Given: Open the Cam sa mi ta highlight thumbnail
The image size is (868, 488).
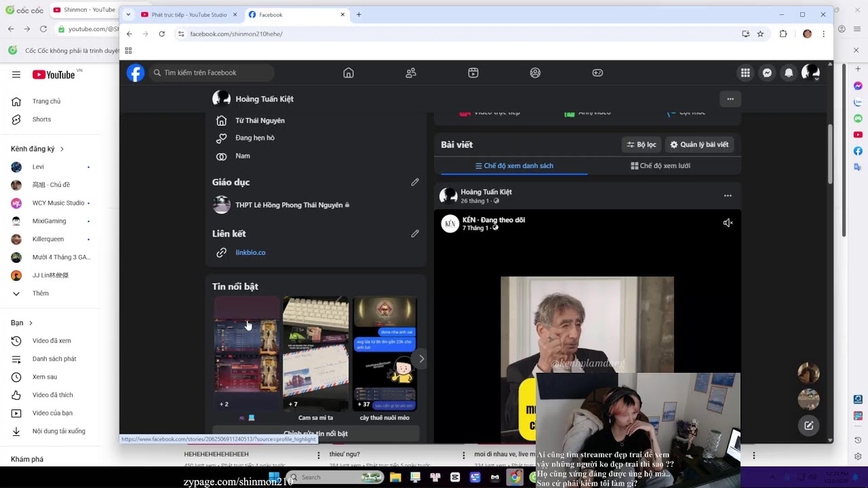Looking at the screenshot, I should pyautogui.click(x=315, y=353).
